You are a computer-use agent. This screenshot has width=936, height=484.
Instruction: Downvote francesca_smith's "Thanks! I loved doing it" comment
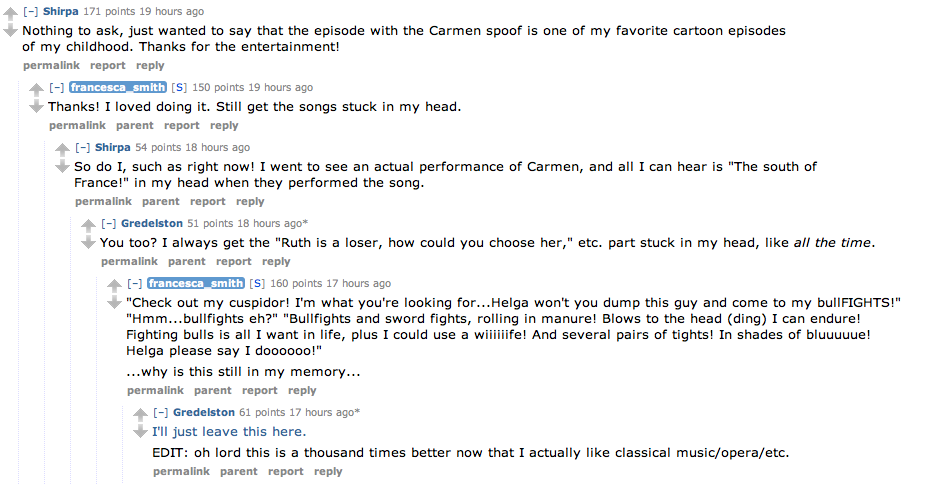(x=36, y=106)
